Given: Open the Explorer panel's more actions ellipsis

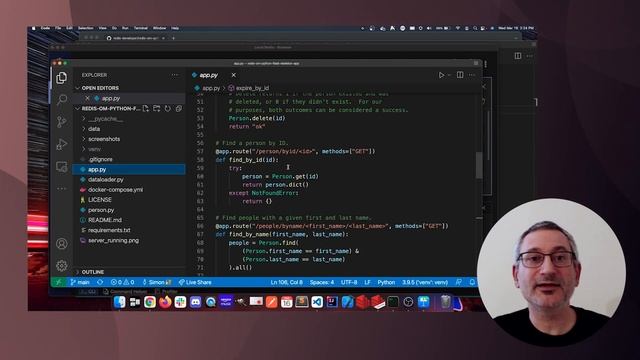Looking at the screenshot, I should pos(175,75).
